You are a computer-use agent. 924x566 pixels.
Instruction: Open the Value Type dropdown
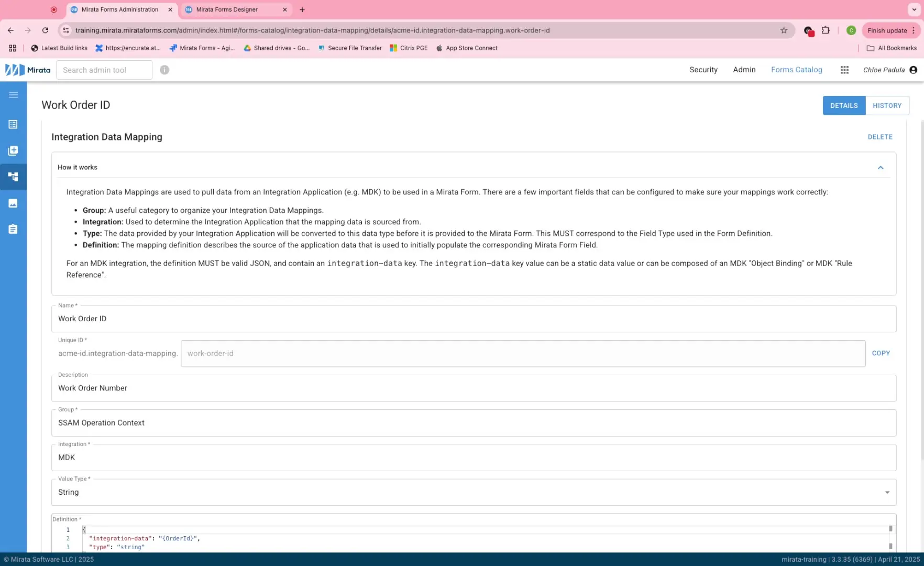tap(887, 493)
